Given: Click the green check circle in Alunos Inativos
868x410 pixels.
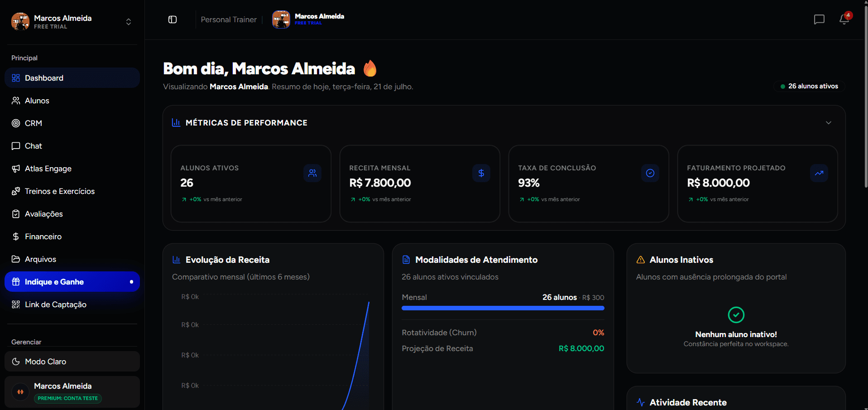Looking at the screenshot, I should 736,315.
